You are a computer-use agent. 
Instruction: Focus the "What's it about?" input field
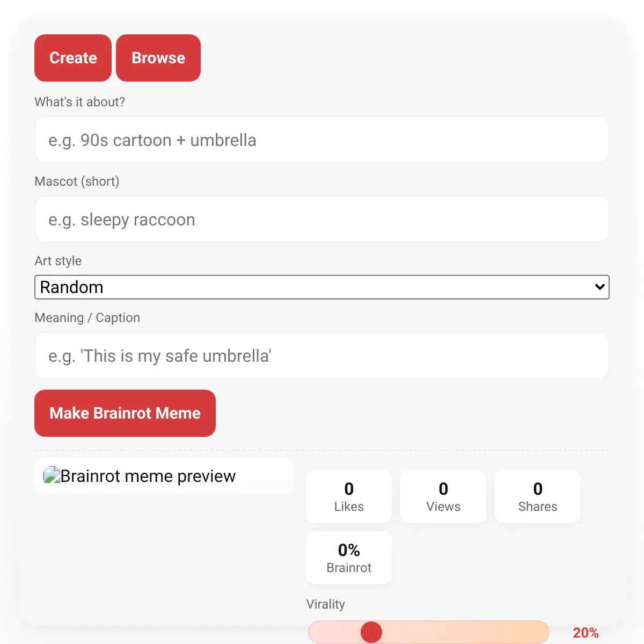(x=322, y=140)
